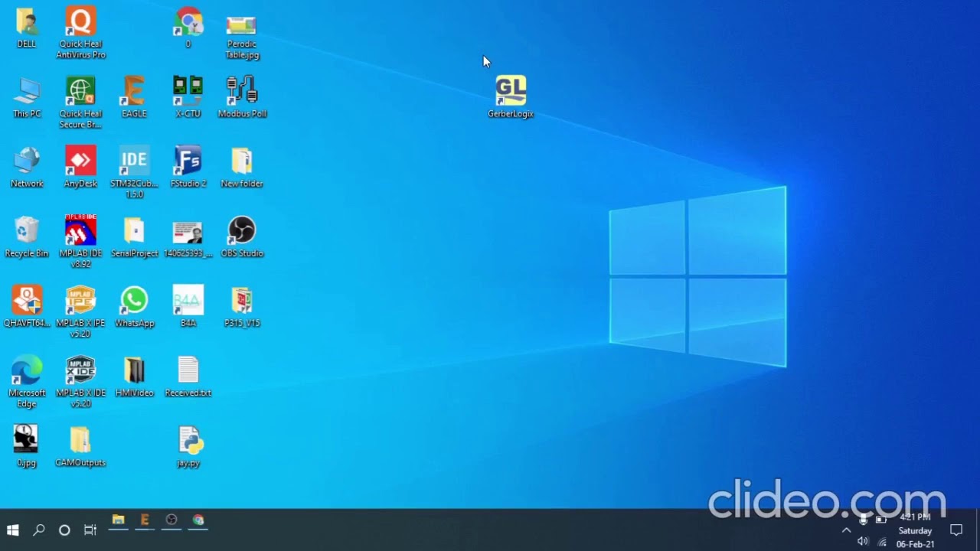
Task: Open WhatsApp desktop shortcut
Action: tap(134, 306)
